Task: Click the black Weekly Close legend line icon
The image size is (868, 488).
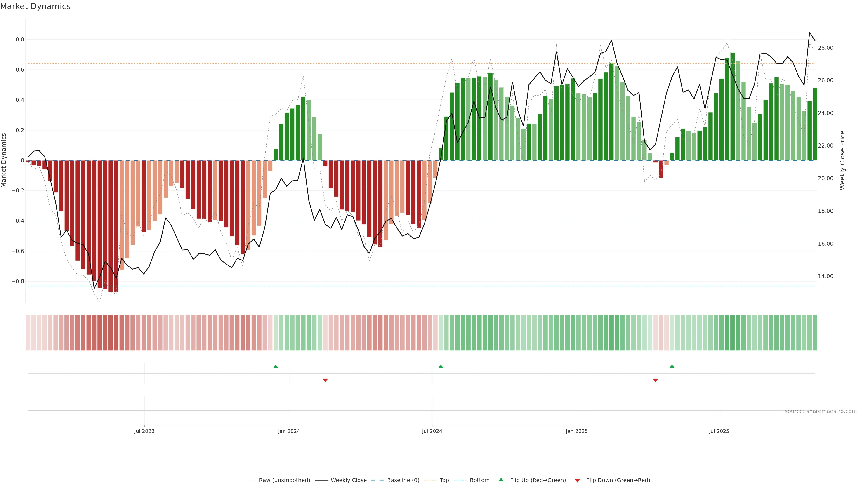Action: click(321, 480)
